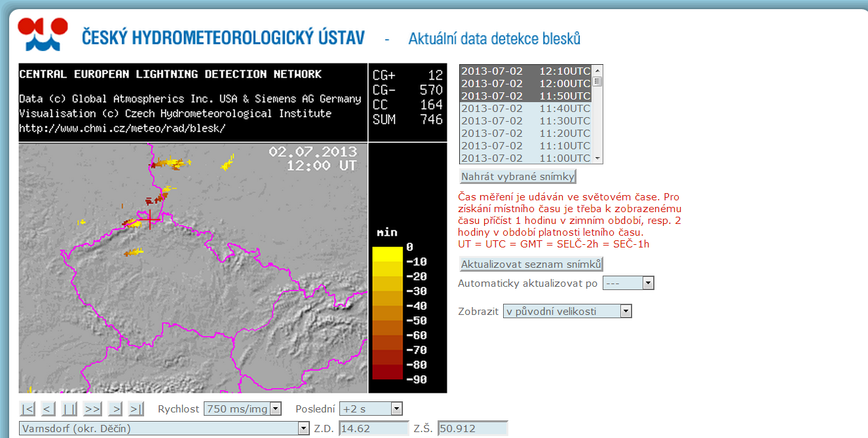Pause the animation with || button

pos(69,409)
